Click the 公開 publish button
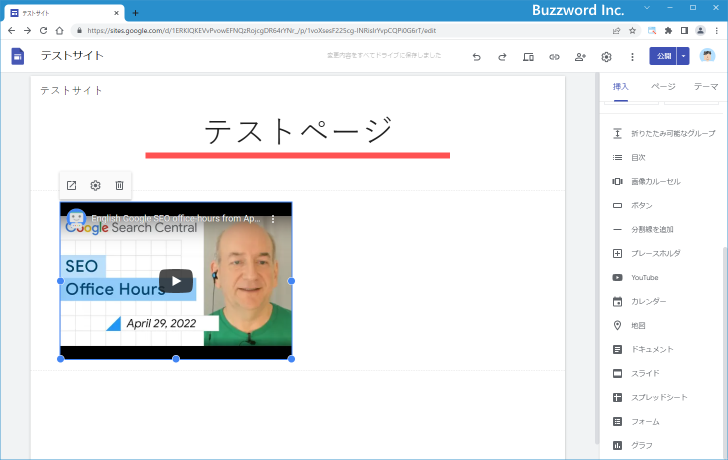The height and width of the screenshot is (460, 728). coord(663,56)
